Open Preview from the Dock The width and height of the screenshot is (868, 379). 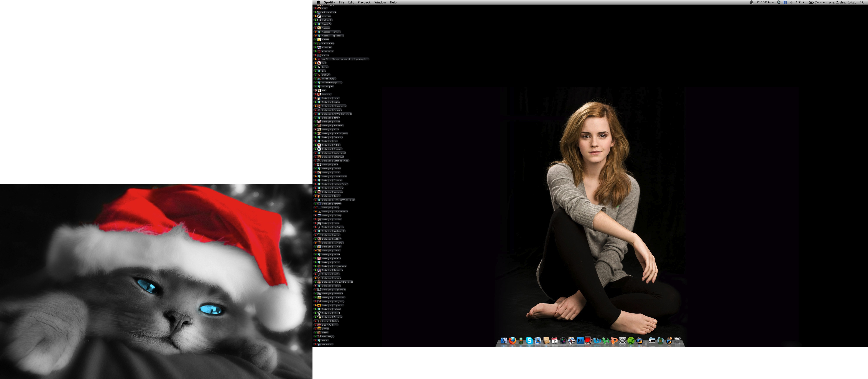572,341
